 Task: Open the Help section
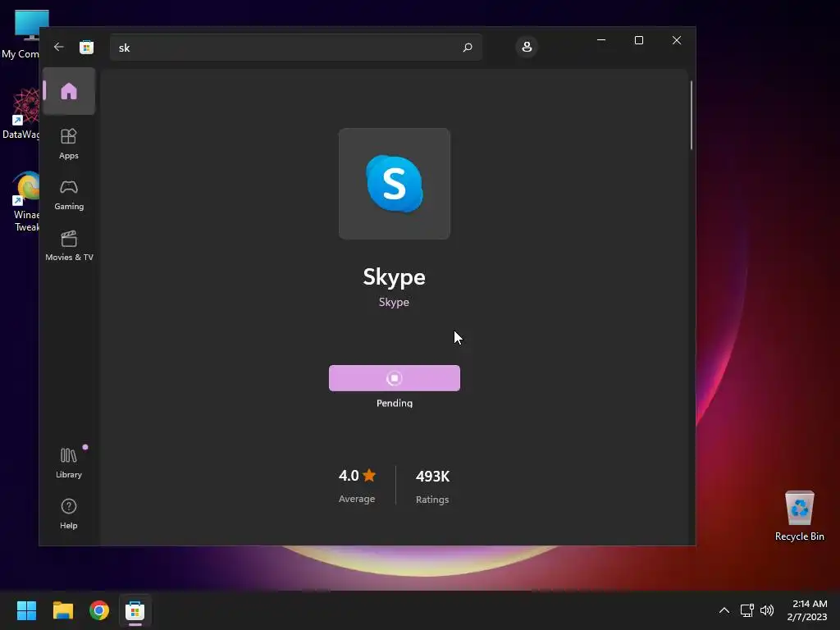point(69,514)
